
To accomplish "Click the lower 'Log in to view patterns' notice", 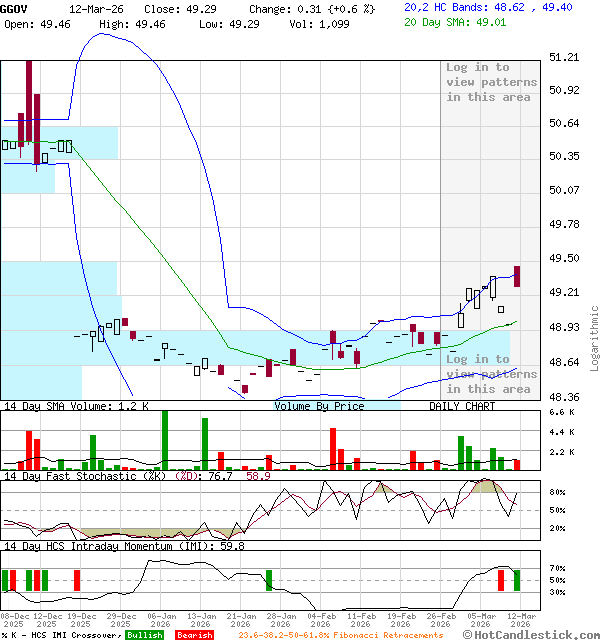I will pyautogui.click(x=491, y=374).
